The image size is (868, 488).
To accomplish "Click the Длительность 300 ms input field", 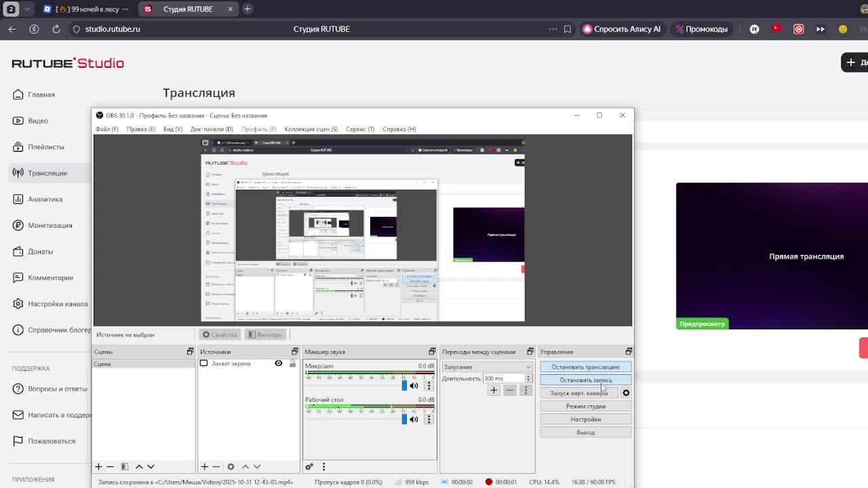I will [504, 379].
